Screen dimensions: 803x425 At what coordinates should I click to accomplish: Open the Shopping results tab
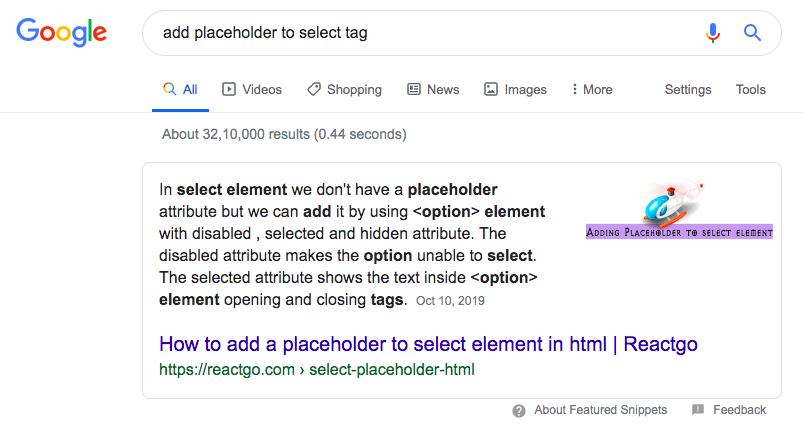tap(344, 90)
